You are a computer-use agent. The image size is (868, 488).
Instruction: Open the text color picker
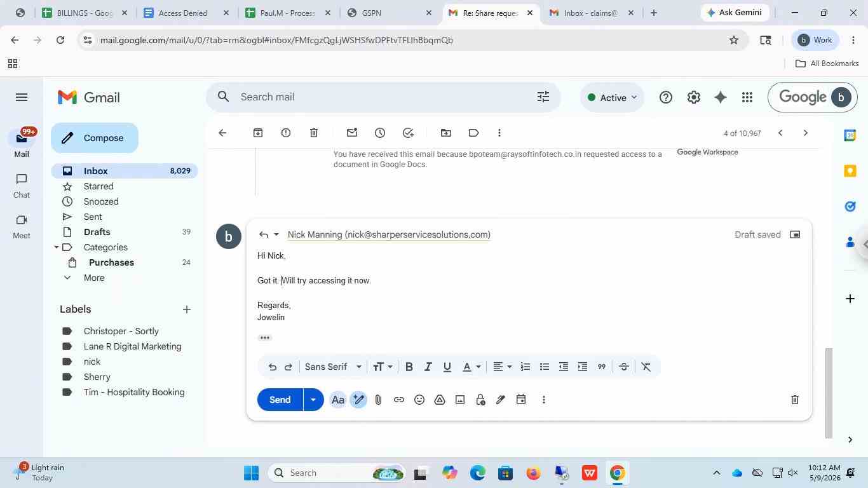click(471, 367)
